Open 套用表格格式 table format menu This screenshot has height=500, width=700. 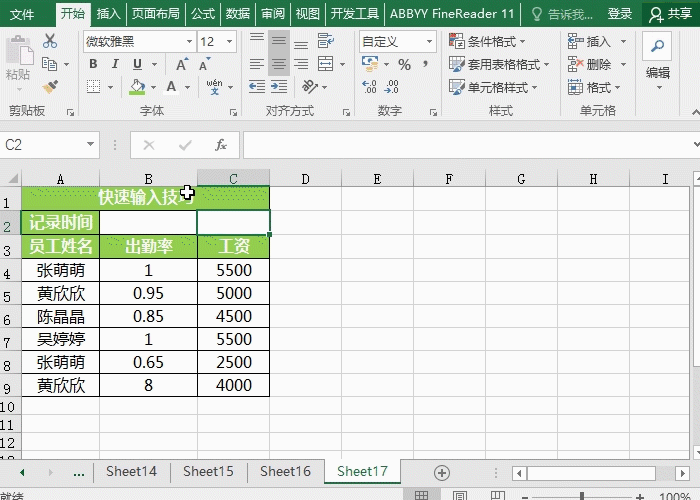(499, 65)
